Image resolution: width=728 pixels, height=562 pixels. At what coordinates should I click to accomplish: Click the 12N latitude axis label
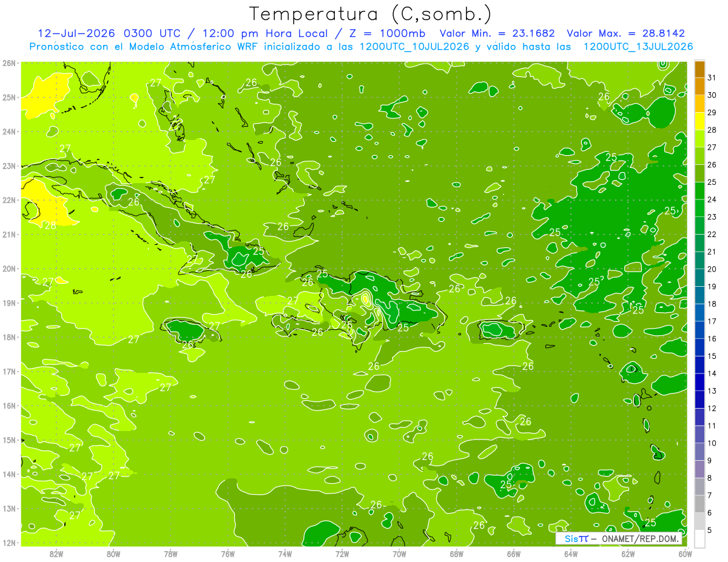pyautogui.click(x=9, y=543)
